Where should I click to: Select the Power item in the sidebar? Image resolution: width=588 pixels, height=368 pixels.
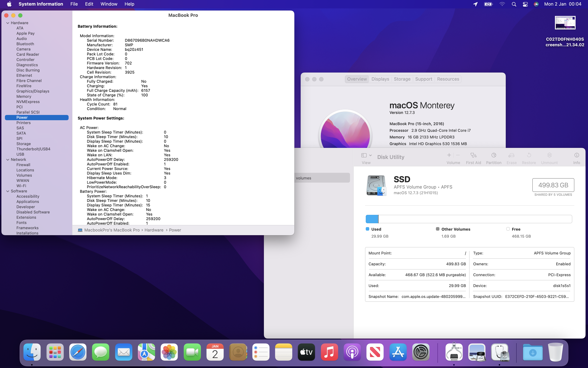click(37, 118)
